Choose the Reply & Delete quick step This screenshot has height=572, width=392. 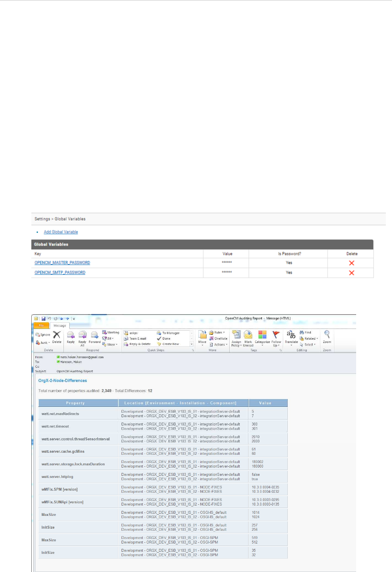(137, 344)
